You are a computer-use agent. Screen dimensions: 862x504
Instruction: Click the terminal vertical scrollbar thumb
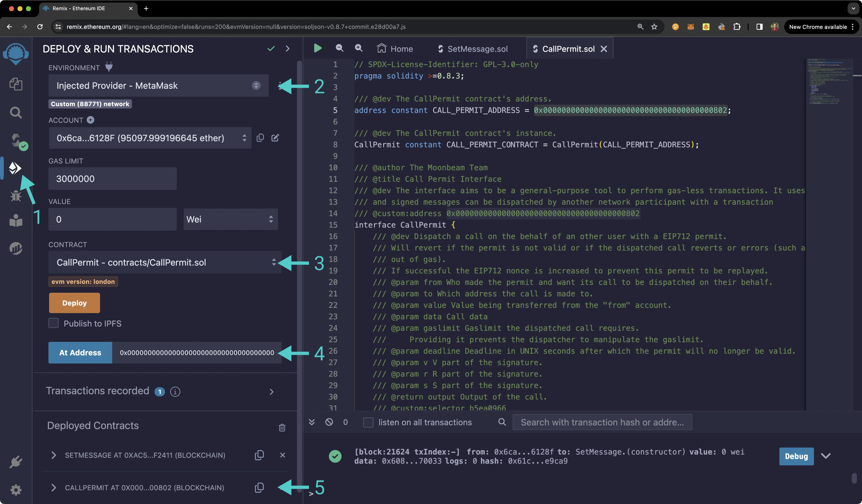(x=854, y=478)
